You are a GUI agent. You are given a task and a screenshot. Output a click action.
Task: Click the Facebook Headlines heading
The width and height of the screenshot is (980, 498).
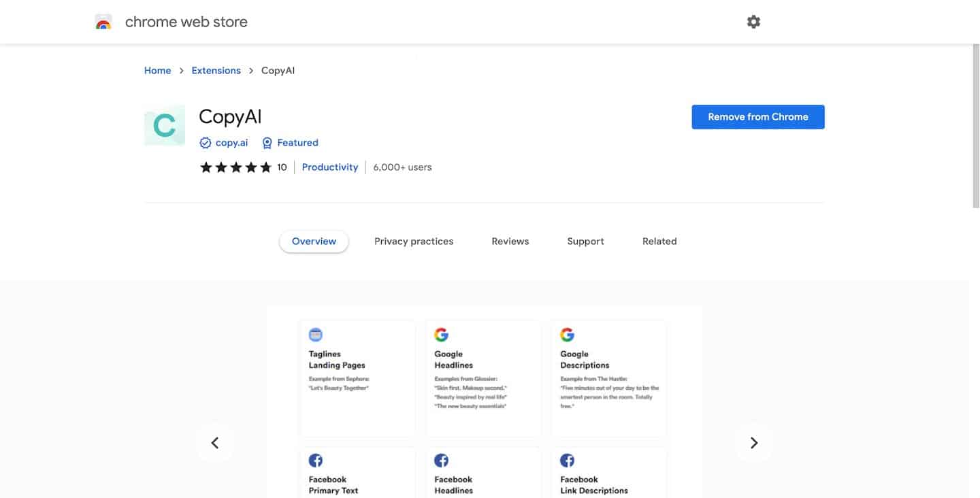pyautogui.click(x=453, y=485)
